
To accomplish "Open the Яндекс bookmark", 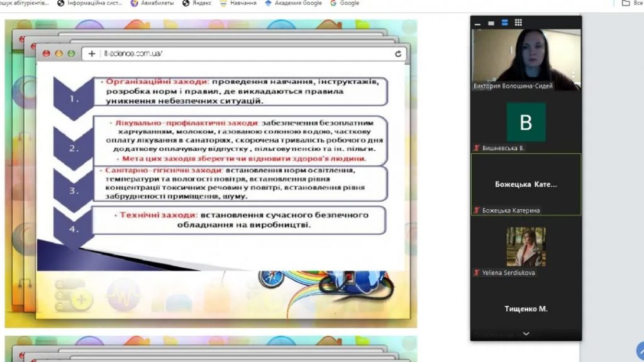I will point(196,3).
